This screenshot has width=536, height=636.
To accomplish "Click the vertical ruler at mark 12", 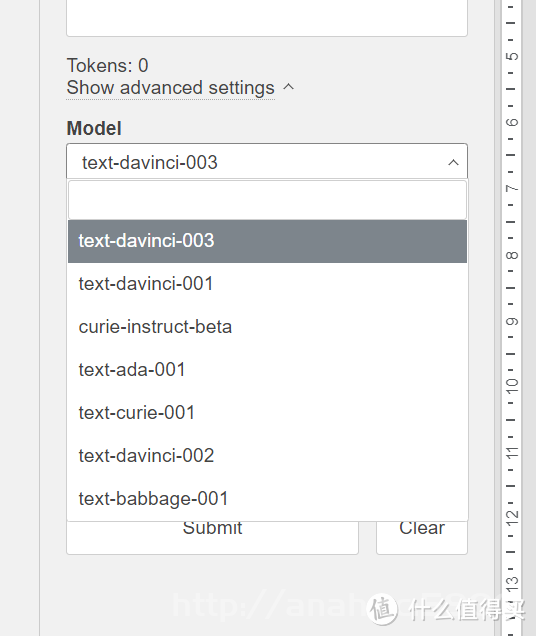I will pos(512,516).
